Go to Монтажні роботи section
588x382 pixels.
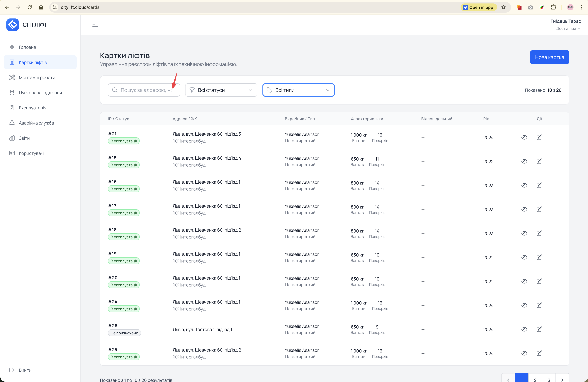(37, 78)
